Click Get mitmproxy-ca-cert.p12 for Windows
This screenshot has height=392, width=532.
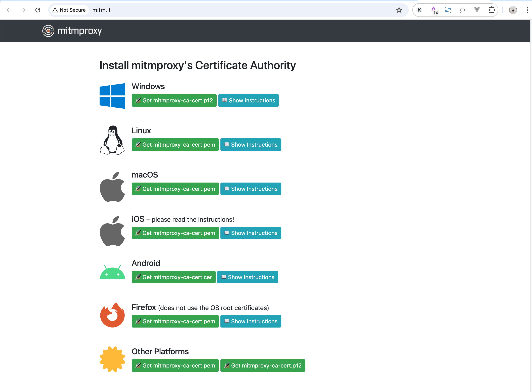coord(173,100)
